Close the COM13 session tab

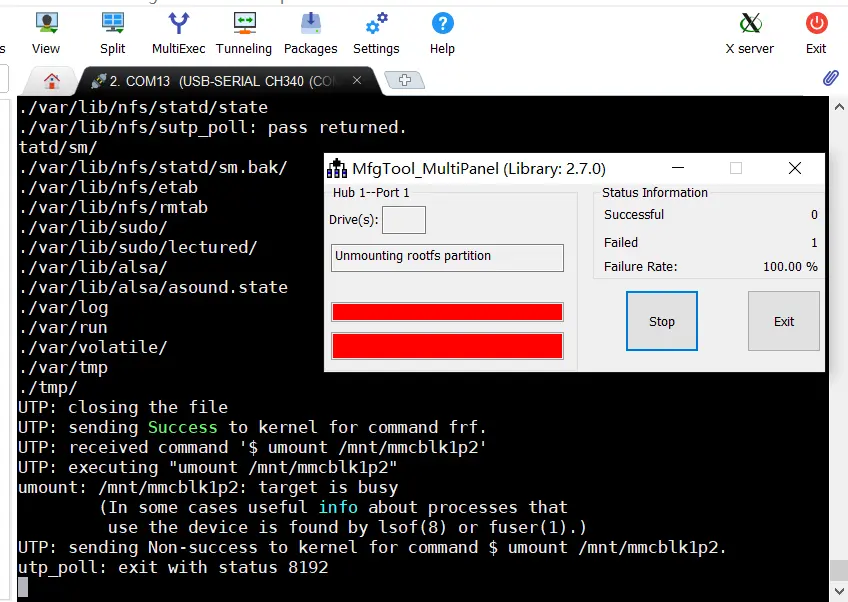357,80
